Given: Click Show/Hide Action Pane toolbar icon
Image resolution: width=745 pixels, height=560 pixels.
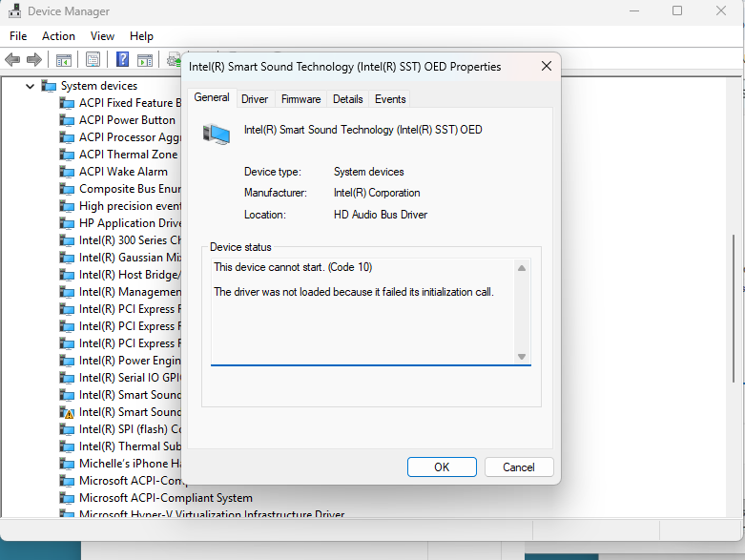Looking at the screenshot, I should coord(145,60).
